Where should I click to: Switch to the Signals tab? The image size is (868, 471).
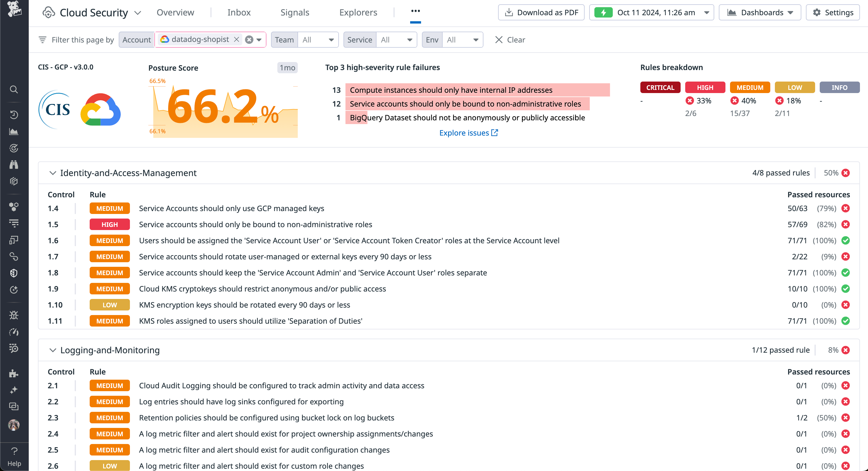pos(295,12)
